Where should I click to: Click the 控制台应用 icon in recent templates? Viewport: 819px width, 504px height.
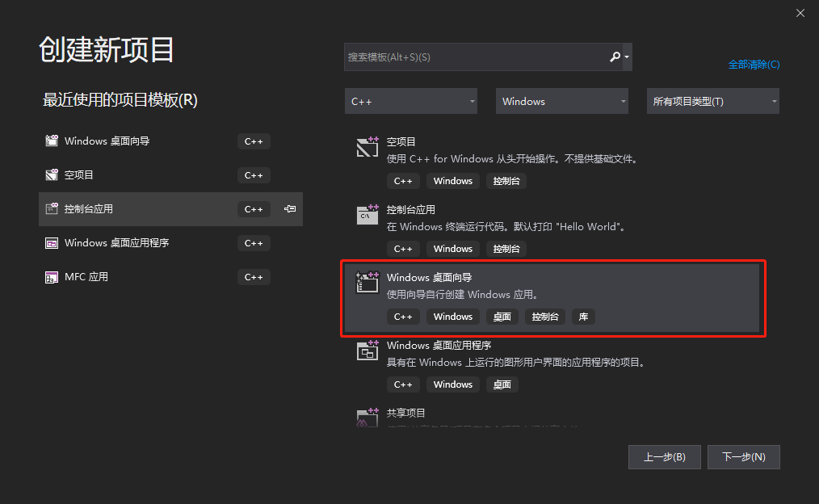tap(51, 209)
